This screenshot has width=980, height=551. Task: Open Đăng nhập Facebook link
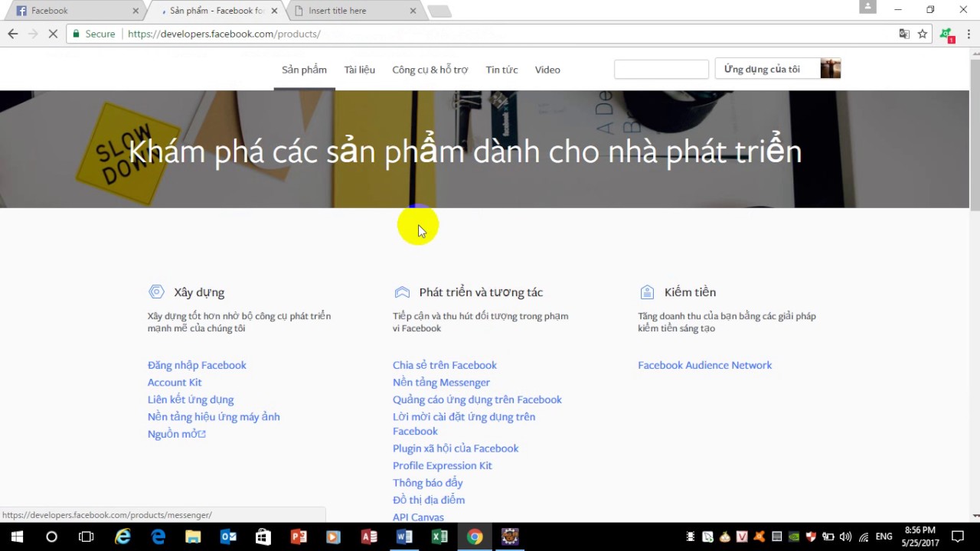coord(197,365)
